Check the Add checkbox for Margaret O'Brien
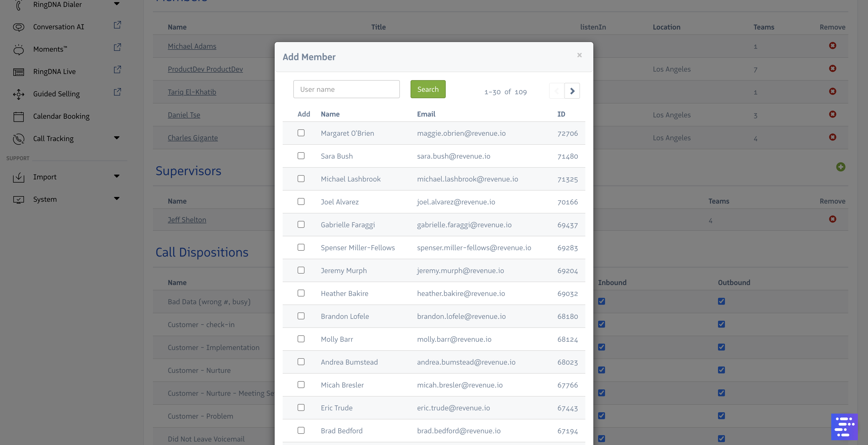The image size is (868, 445). 301,133
